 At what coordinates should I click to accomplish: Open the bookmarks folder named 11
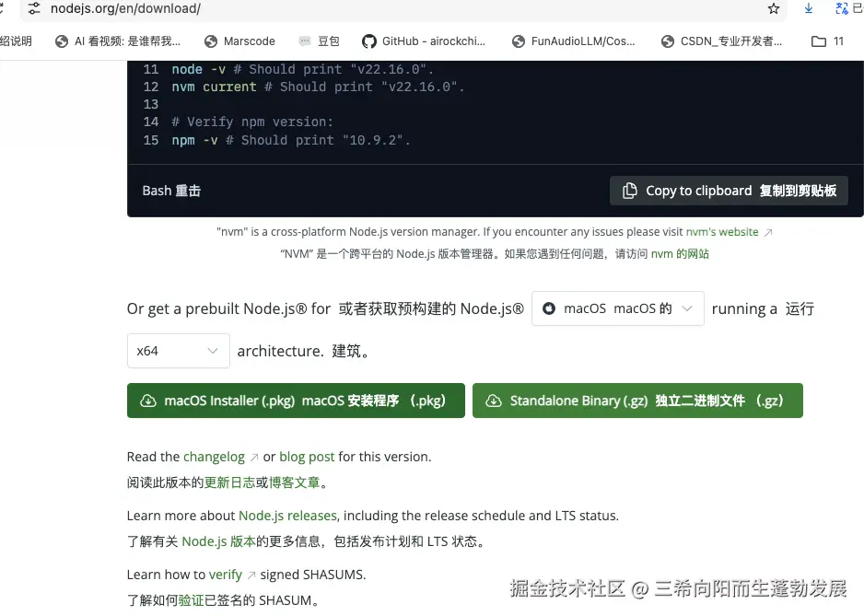coord(827,41)
